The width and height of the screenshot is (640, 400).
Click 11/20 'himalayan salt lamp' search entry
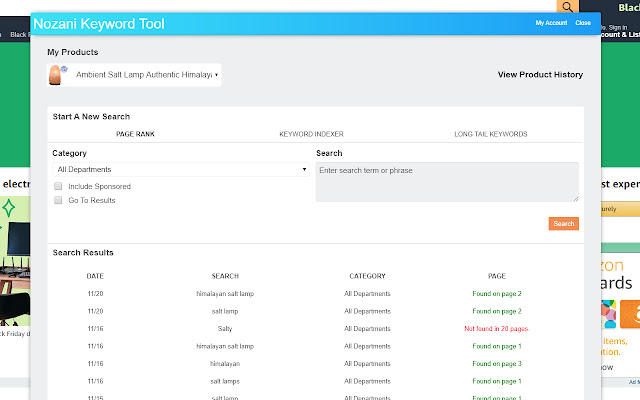coord(225,293)
